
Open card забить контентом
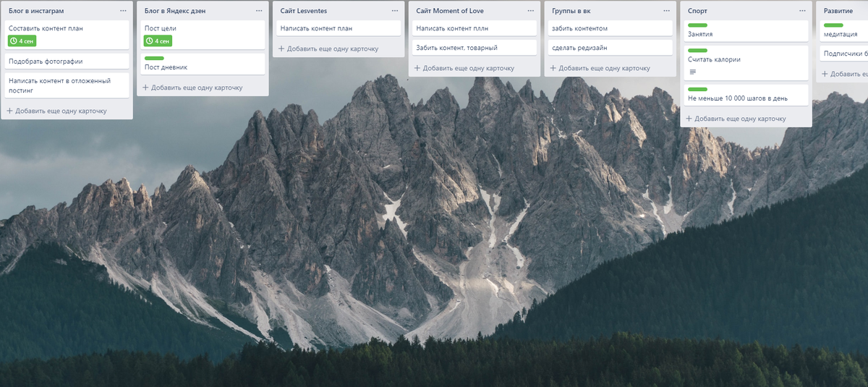tap(610, 28)
